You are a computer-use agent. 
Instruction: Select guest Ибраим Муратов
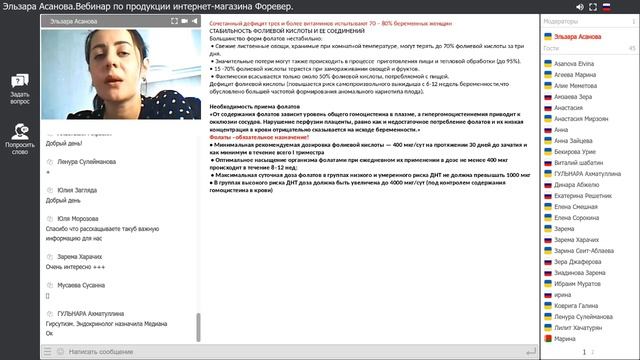(x=577, y=284)
